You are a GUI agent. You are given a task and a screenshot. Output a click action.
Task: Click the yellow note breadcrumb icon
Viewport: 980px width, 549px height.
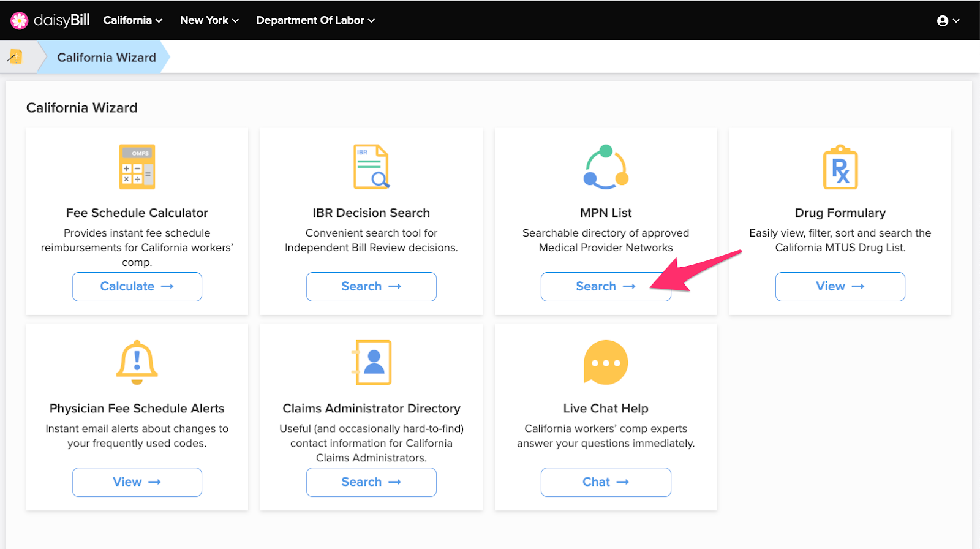coord(15,57)
